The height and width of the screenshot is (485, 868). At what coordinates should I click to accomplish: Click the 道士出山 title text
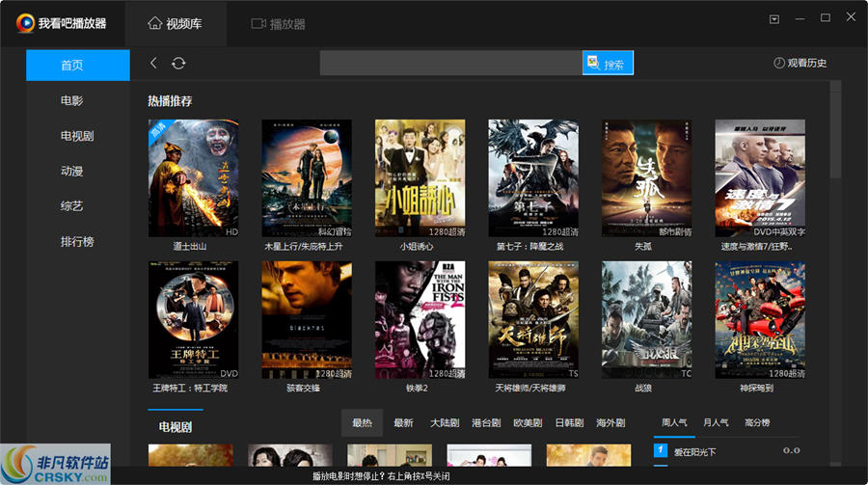click(x=190, y=247)
